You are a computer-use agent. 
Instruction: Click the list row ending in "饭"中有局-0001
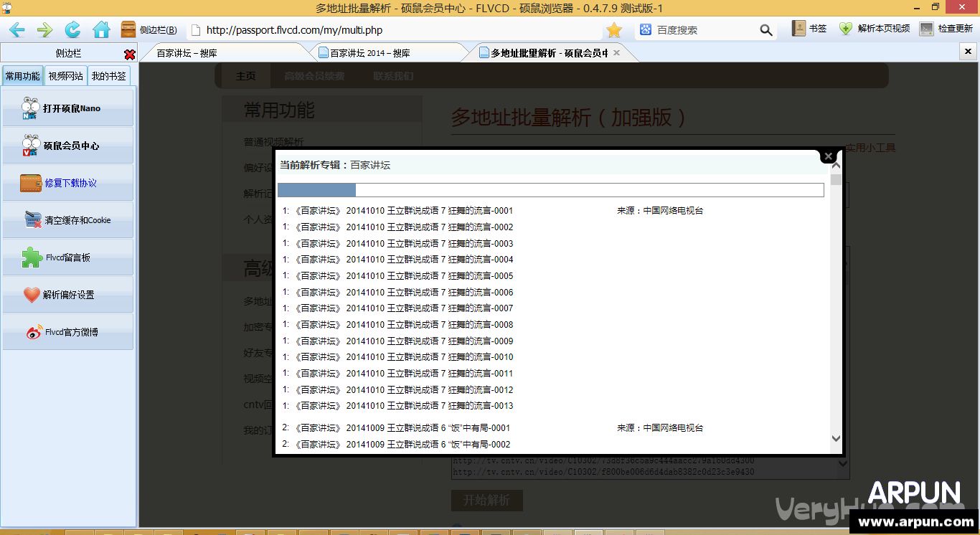pos(396,428)
